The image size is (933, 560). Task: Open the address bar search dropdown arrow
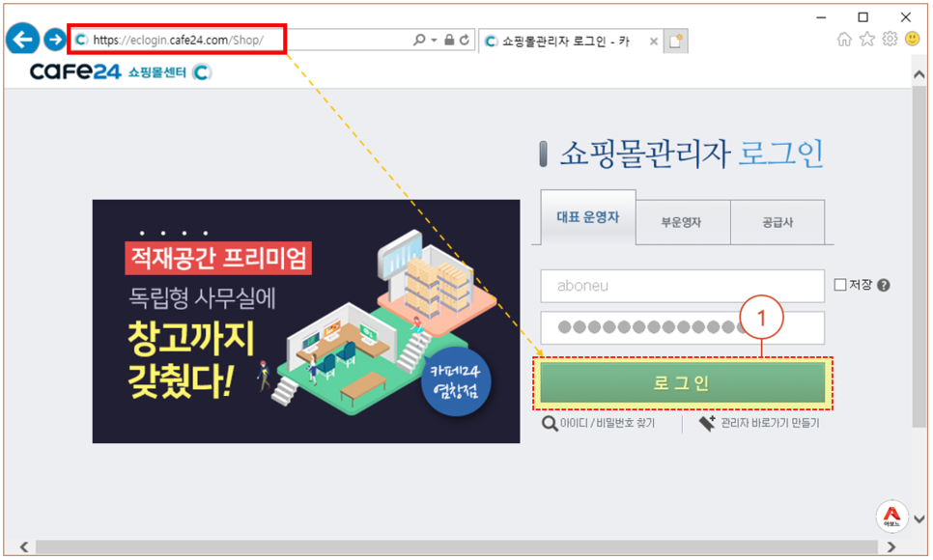pyautogui.click(x=434, y=40)
